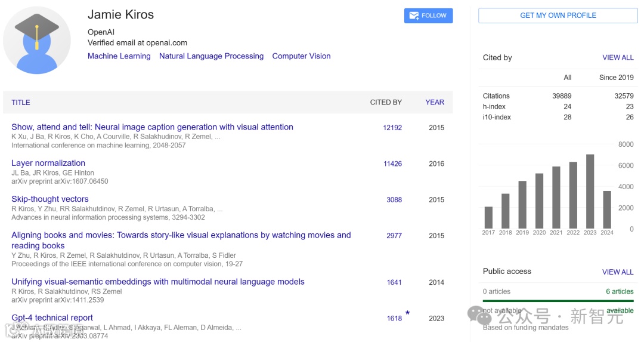This screenshot has width=644, height=342.
Task: Click the asterisk next to 1618 citations
Action: pos(408,313)
